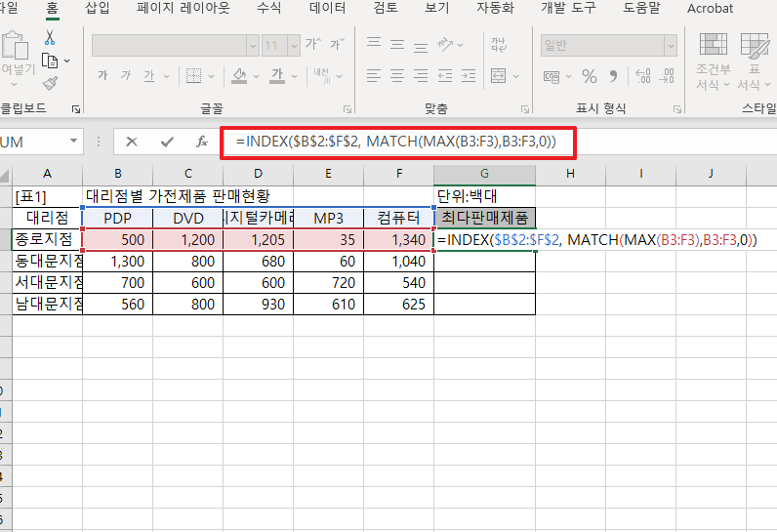Screen dimensions: 777x532
Task: Click the Cut scissors icon
Action: pyautogui.click(x=50, y=38)
